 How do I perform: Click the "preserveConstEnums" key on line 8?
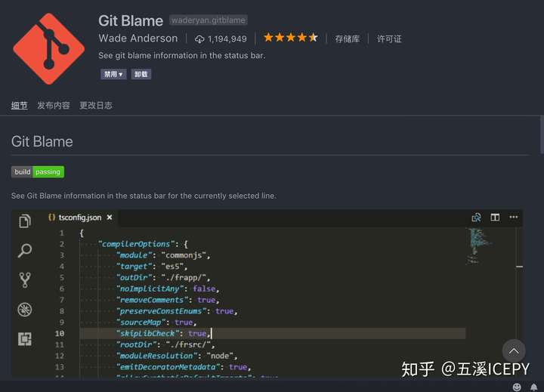coord(161,311)
